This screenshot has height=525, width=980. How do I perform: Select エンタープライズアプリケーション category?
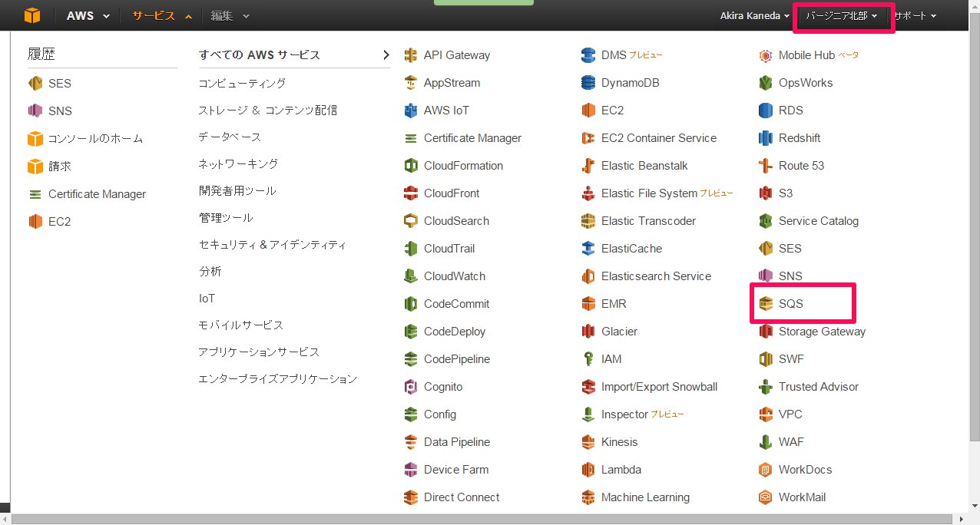point(277,378)
